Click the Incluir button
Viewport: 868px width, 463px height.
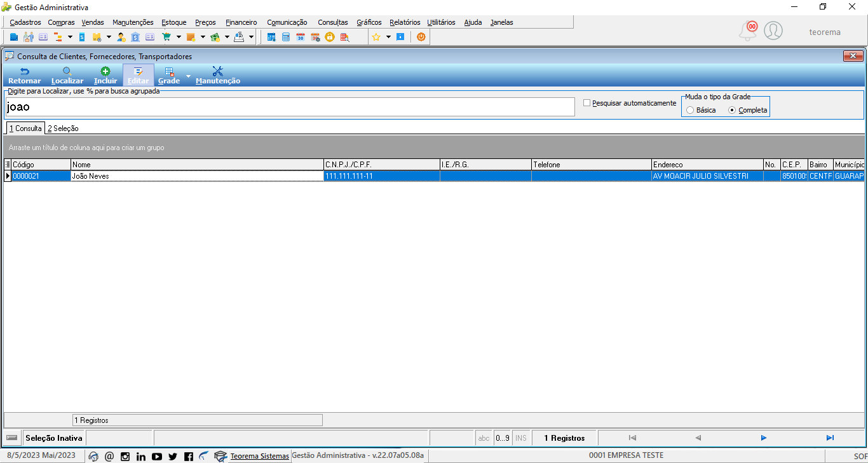click(105, 75)
